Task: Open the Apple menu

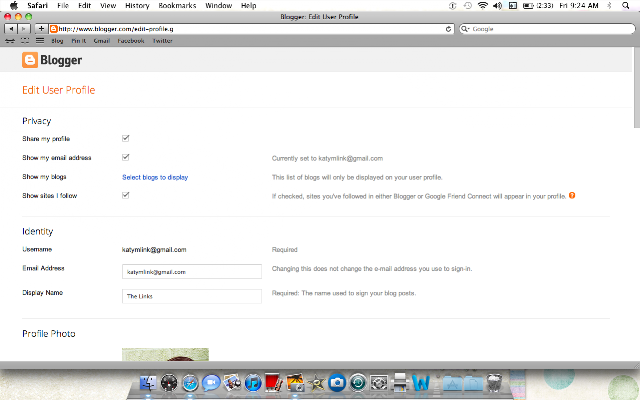Action: pyautogui.click(x=14, y=5)
